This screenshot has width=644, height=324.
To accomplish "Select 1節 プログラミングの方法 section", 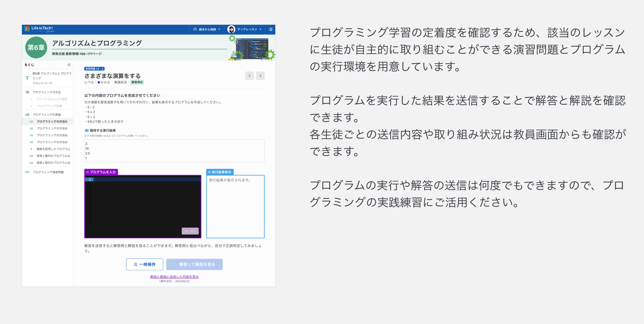I will pyautogui.click(x=47, y=92).
